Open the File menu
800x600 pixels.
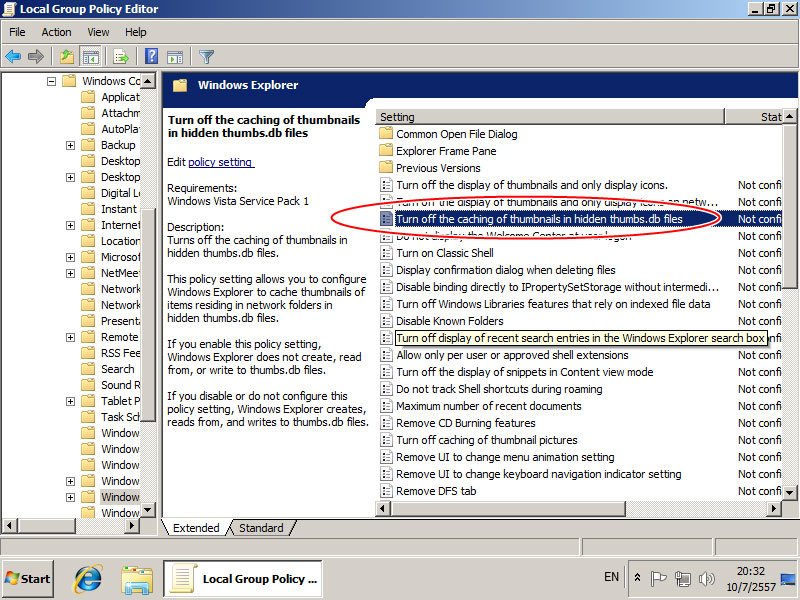click(x=17, y=32)
